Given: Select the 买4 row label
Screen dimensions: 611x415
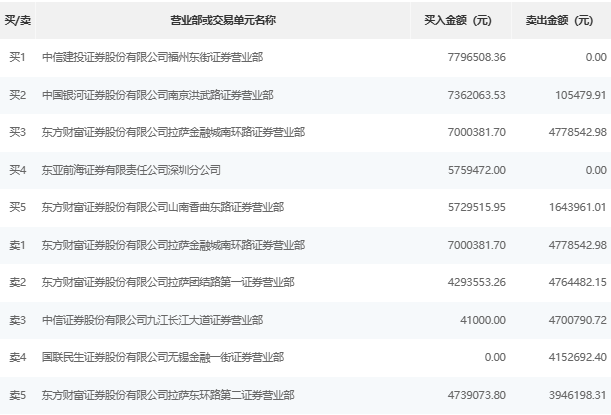Looking at the screenshot, I should 18,170.
